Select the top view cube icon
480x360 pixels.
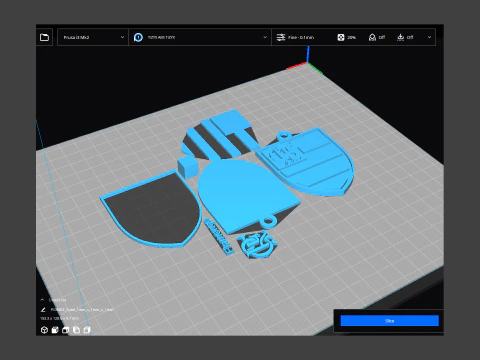[x=66, y=330]
